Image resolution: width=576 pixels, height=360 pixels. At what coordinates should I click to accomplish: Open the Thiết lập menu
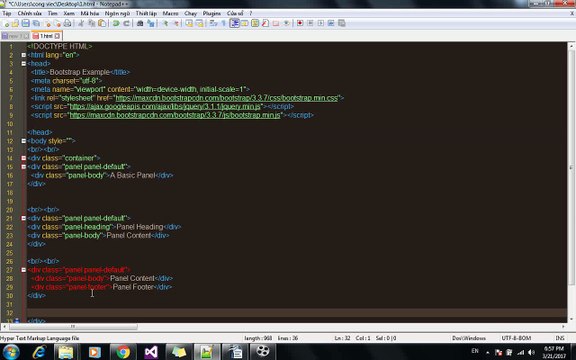[x=146, y=13]
